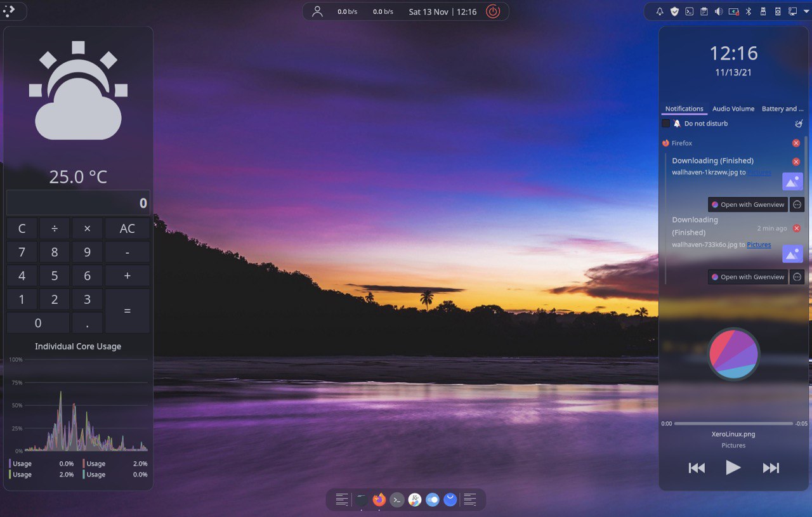Click the red power button icon
The height and width of the screenshot is (517, 812).
coord(493,11)
